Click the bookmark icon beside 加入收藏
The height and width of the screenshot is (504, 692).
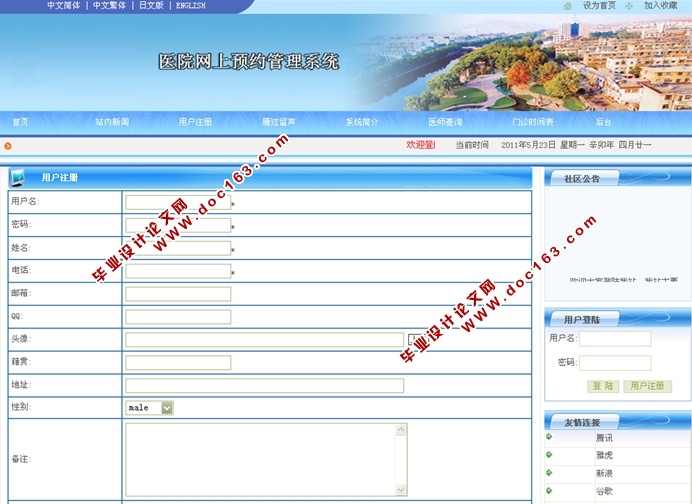628,6
